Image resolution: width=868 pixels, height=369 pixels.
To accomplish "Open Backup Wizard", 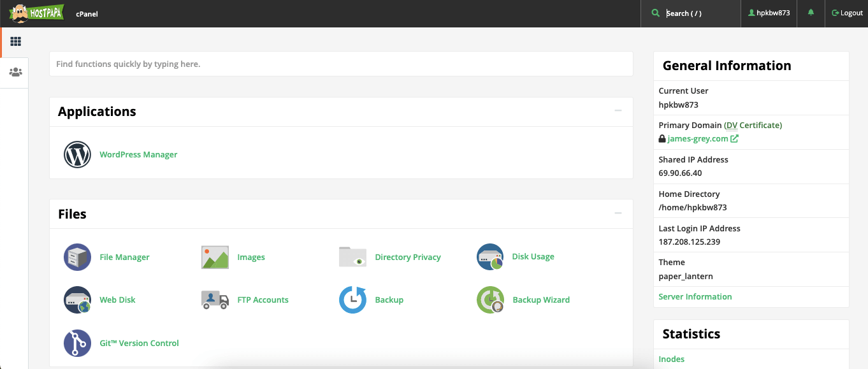I will (489, 300).
